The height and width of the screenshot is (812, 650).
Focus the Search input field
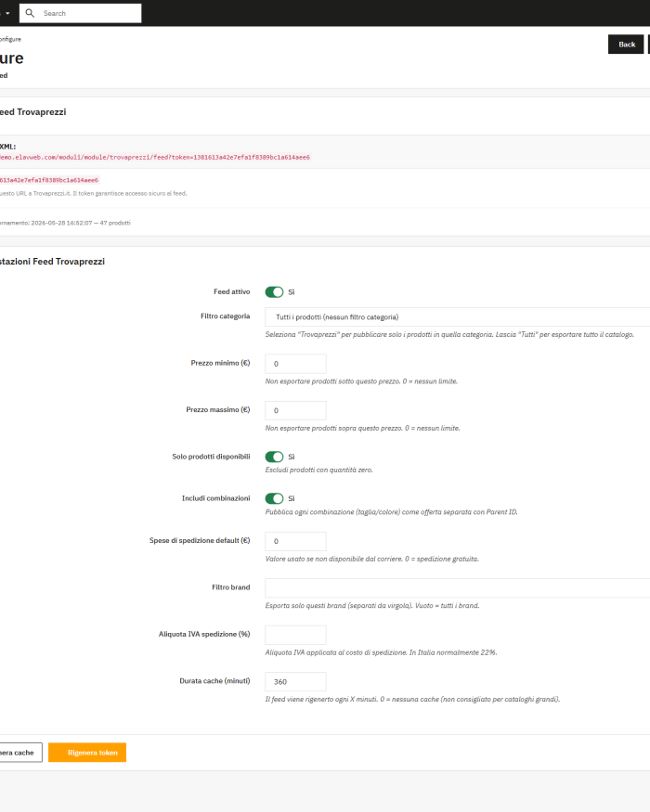tap(81, 13)
